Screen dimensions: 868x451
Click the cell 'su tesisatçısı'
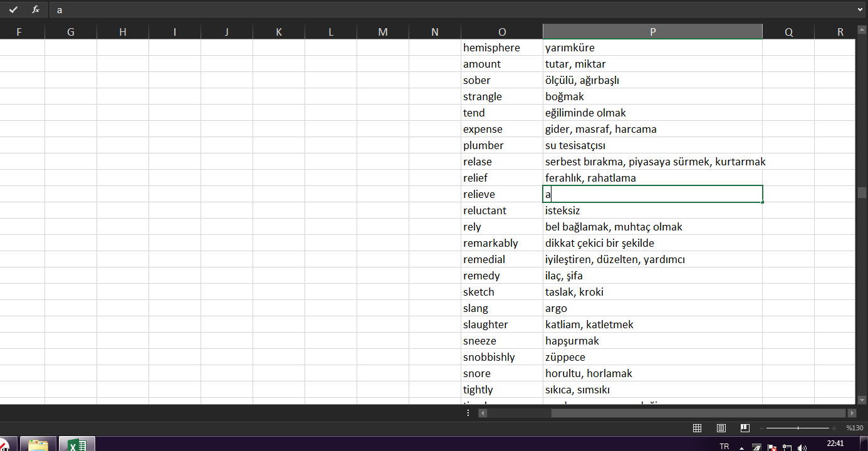click(x=652, y=145)
